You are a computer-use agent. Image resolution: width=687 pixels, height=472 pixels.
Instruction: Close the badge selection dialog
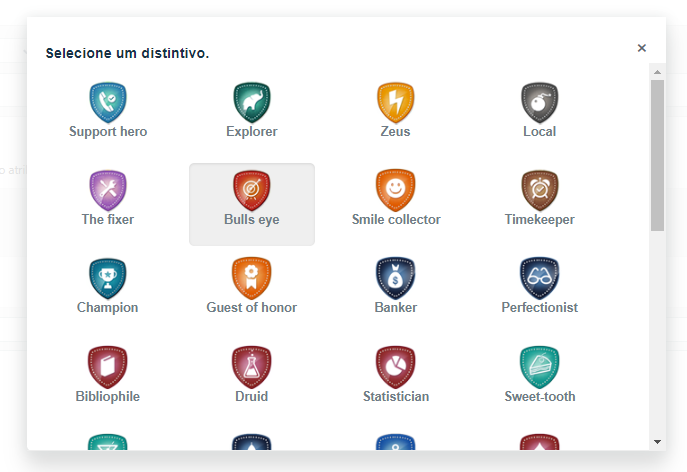coord(641,48)
